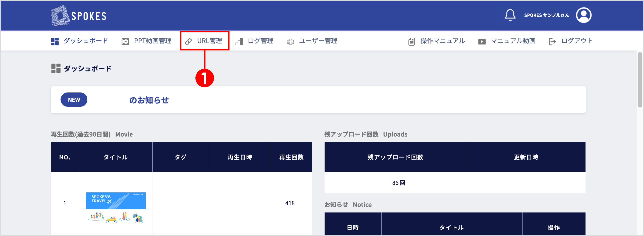Open the のお知らせ announcement link

149,100
